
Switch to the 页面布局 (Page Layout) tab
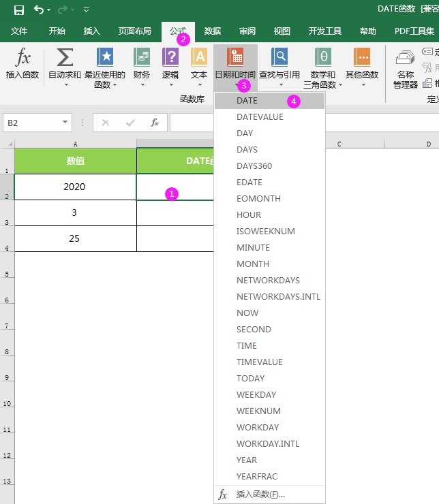click(135, 31)
